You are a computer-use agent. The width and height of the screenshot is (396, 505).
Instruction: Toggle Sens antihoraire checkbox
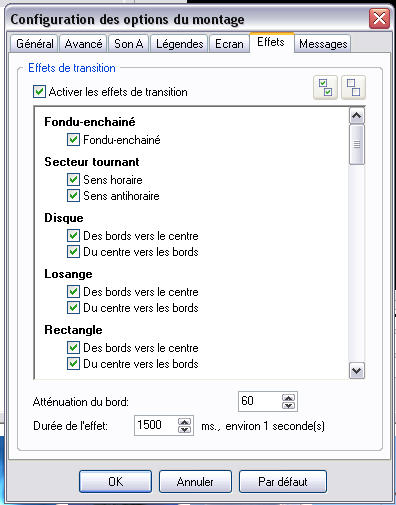pos(73,195)
